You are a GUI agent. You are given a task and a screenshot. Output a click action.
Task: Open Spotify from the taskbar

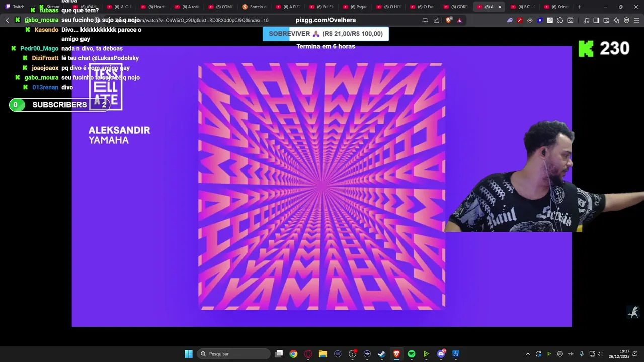tap(412, 354)
